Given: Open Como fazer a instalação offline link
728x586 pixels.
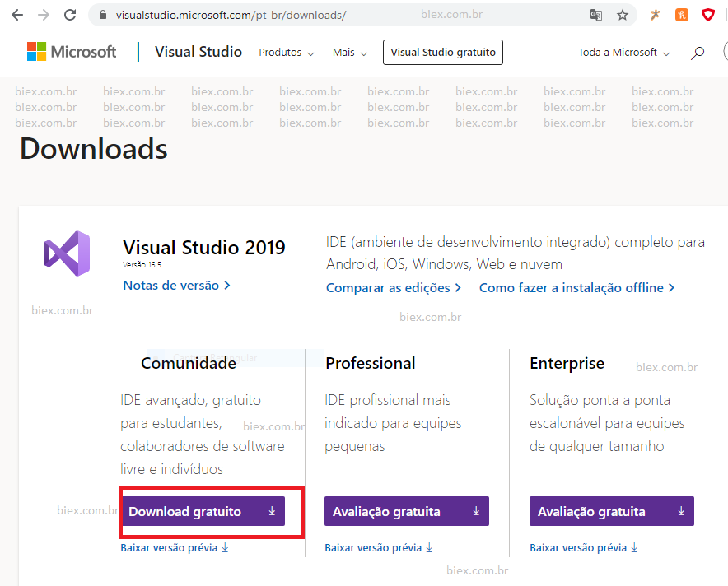Looking at the screenshot, I should (x=576, y=288).
